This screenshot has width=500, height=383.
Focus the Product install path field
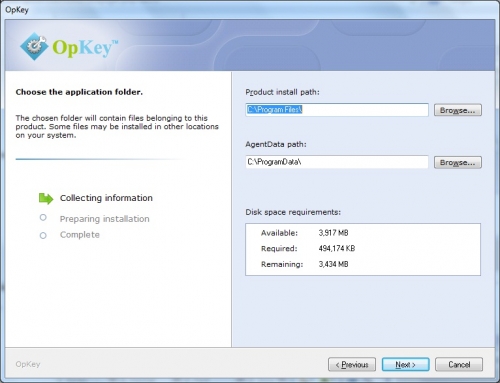(x=337, y=110)
